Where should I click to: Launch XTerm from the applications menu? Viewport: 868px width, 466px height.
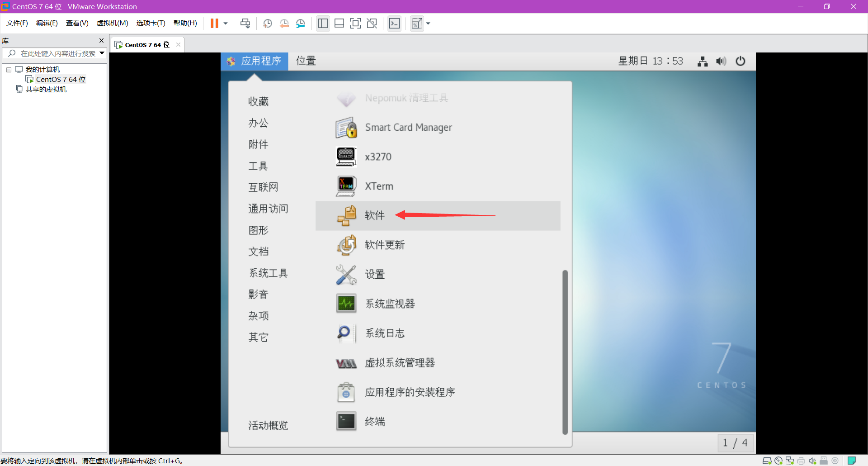tap(379, 186)
